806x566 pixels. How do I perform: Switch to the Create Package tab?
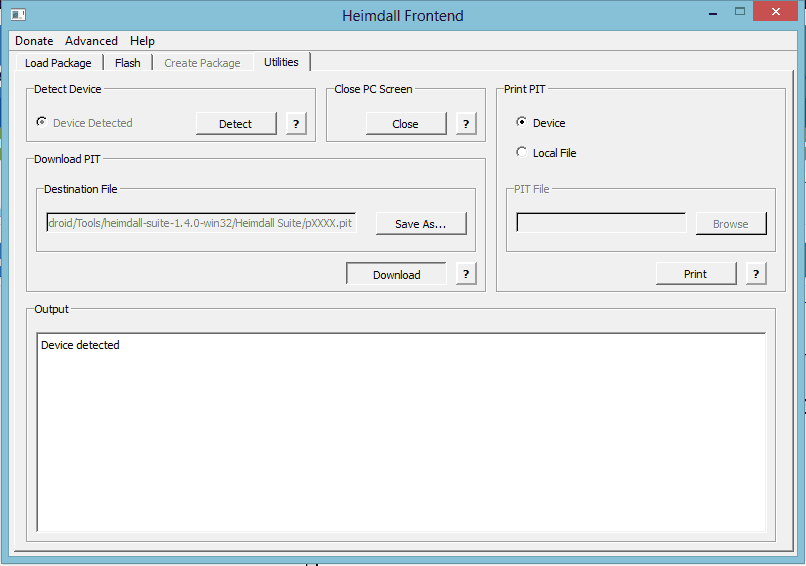[203, 63]
